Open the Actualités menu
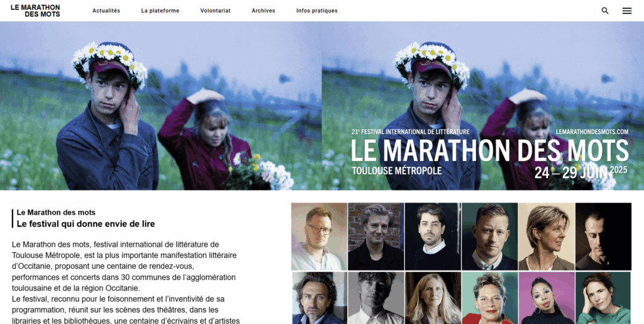Image resolution: width=644 pixels, height=324 pixels. [106, 11]
